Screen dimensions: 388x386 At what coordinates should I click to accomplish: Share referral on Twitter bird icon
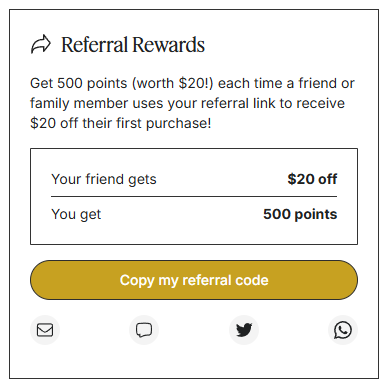[x=244, y=330]
